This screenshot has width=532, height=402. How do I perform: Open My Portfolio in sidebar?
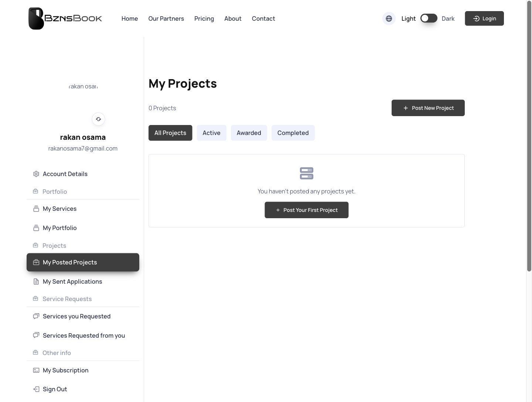(83, 228)
